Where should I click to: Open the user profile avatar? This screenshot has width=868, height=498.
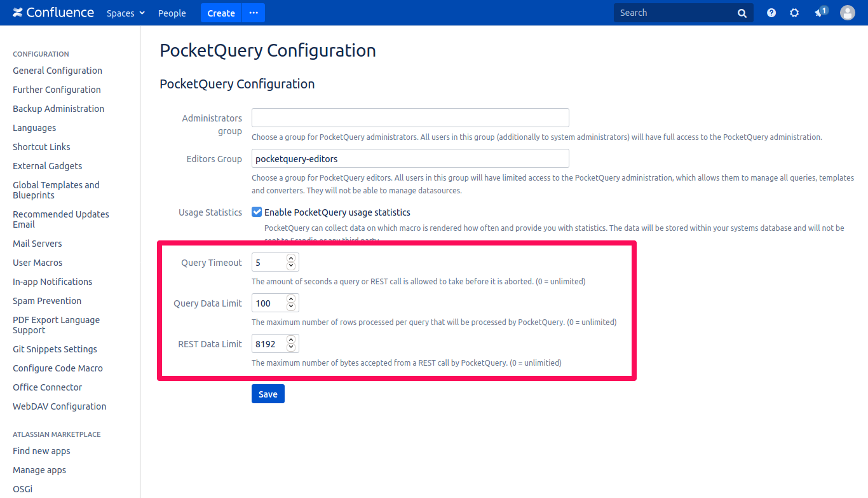(848, 13)
